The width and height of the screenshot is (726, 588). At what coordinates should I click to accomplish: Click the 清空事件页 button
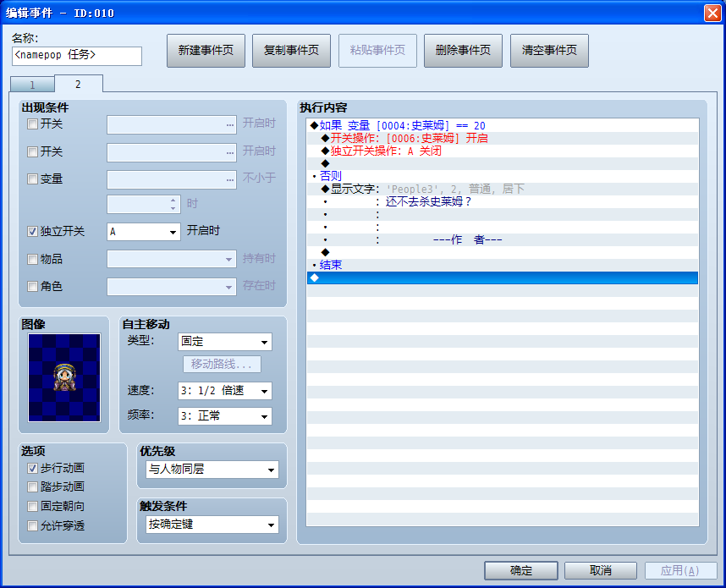(549, 51)
